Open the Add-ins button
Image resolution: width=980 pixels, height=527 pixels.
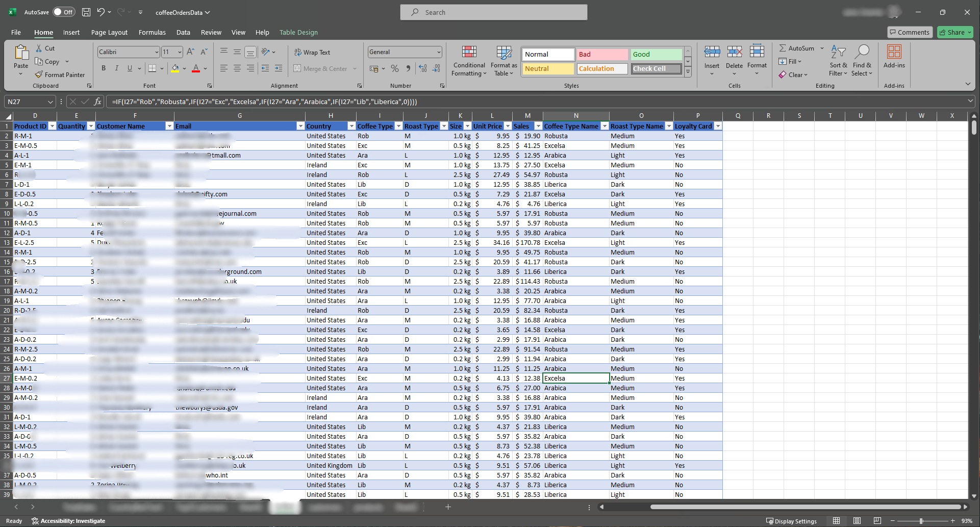coord(894,56)
